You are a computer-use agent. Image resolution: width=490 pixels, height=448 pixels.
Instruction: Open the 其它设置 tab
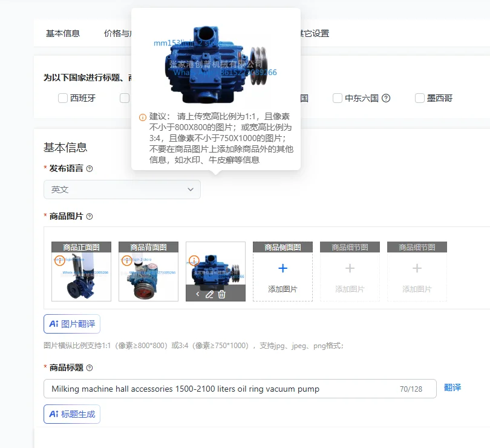pyautogui.click(x=315, y=33)
